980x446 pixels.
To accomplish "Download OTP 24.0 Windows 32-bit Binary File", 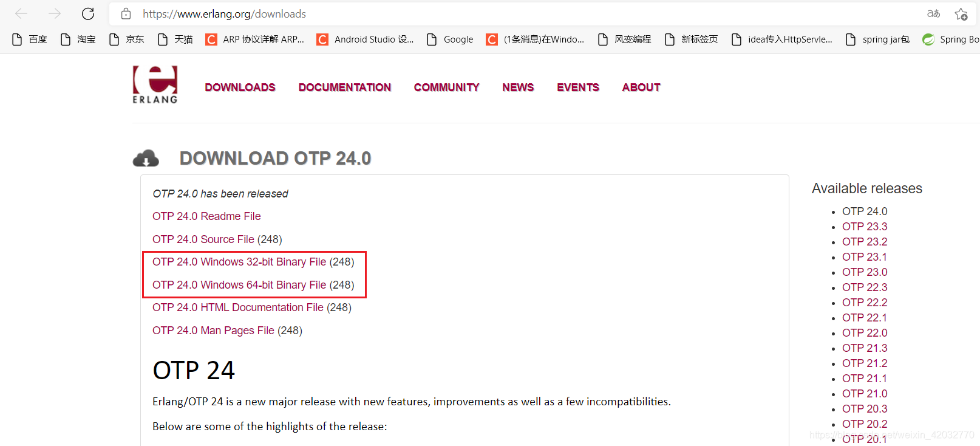I will (x=239, y=262).
